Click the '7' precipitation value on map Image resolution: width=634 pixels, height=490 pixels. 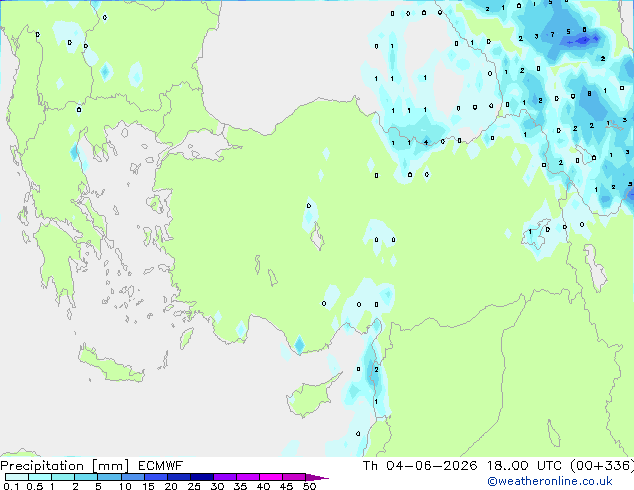[x=552, y=35]
